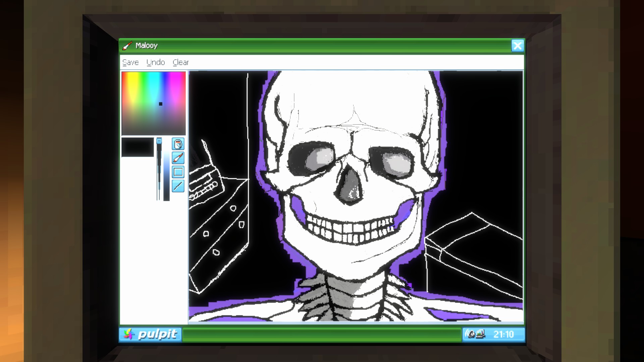Click the network computers tray icon
Viewport: 644px width, 362px height.
point(480,334)
